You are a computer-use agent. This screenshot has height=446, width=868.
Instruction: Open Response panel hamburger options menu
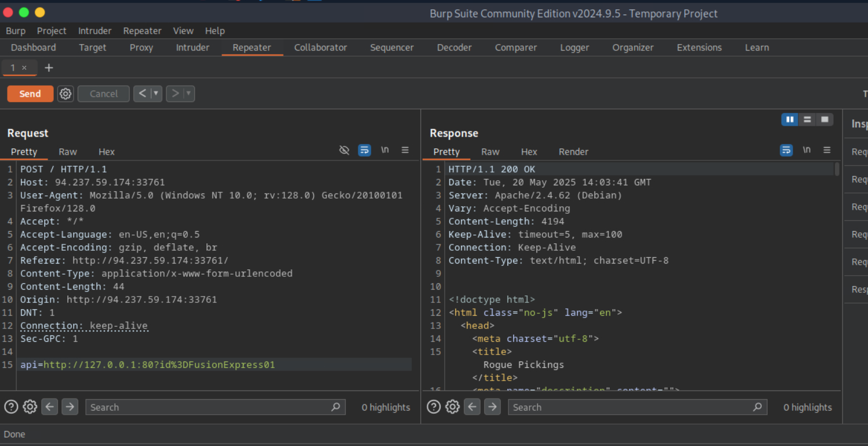click(x=827, y=151)
